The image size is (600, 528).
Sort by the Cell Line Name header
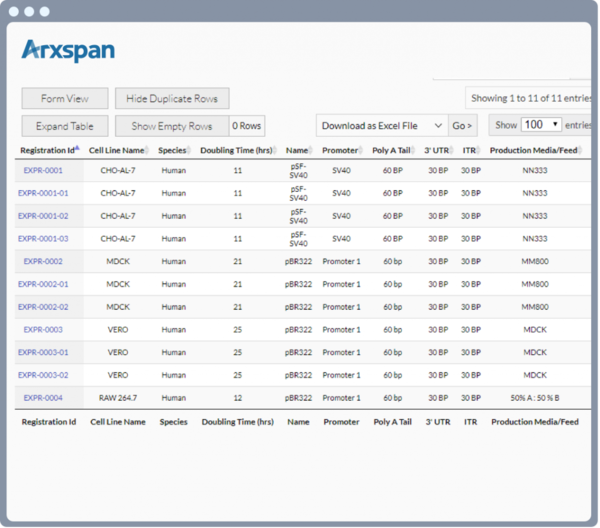[117, 150]
